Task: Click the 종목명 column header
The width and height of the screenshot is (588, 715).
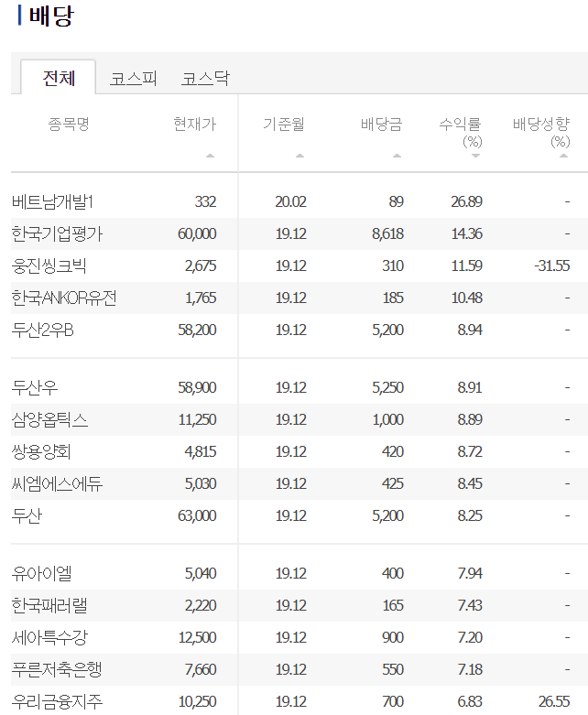Action: click(x=69, y=124)
